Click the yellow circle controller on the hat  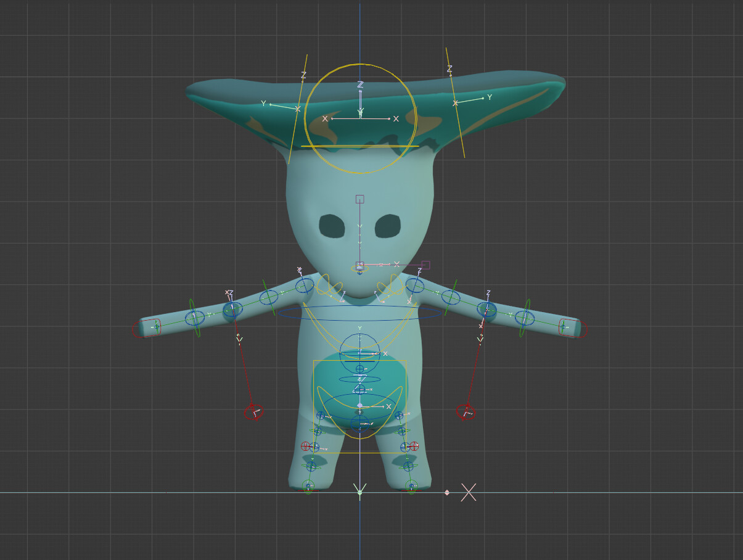point(359,64)
